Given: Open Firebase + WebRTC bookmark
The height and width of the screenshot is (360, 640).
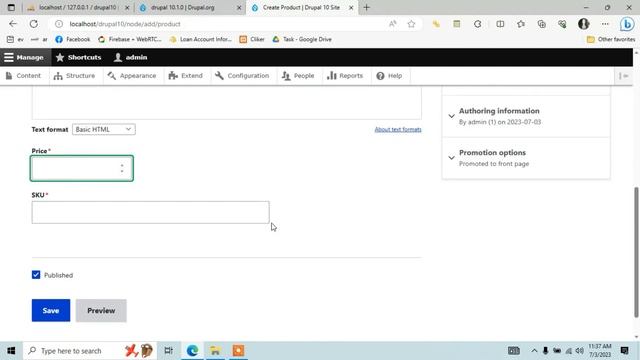Looking at the screenshot, I should coord(130,39).
